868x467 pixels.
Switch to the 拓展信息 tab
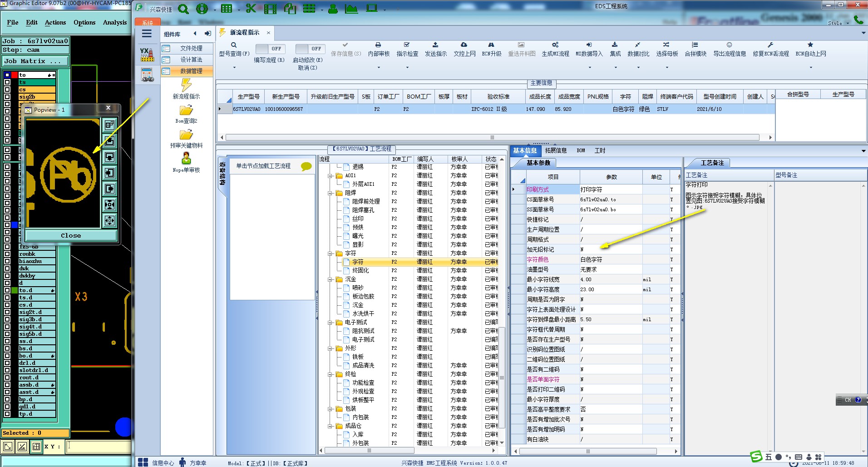pyautogui.click(x=556, y=150)
